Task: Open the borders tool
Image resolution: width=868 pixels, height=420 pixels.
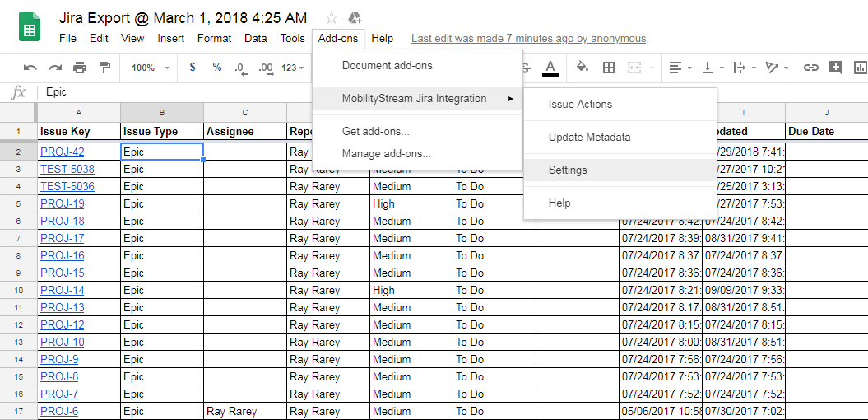Action: click(x=609, y=68)
